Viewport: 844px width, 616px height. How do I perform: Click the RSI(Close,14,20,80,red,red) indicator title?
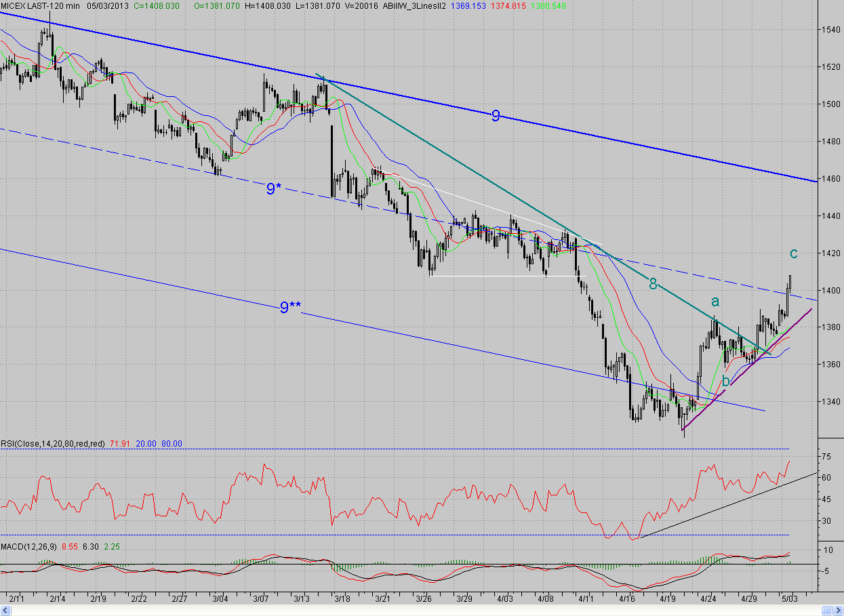53,443
